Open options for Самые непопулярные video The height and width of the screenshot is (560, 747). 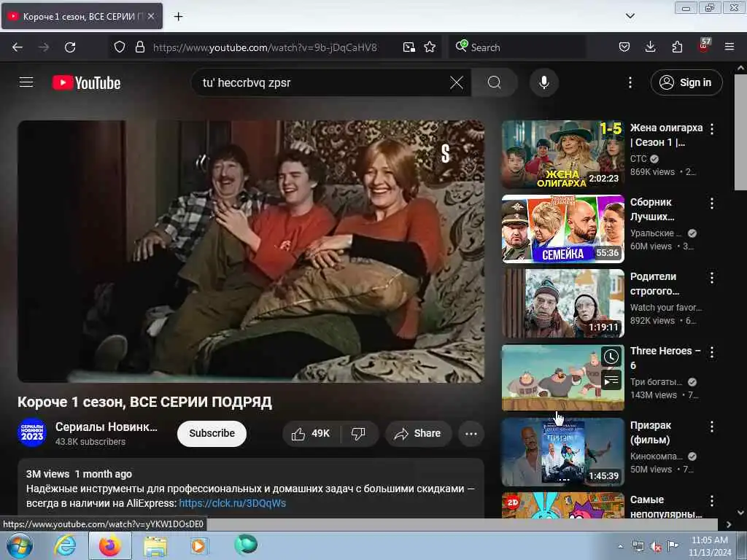712,501
